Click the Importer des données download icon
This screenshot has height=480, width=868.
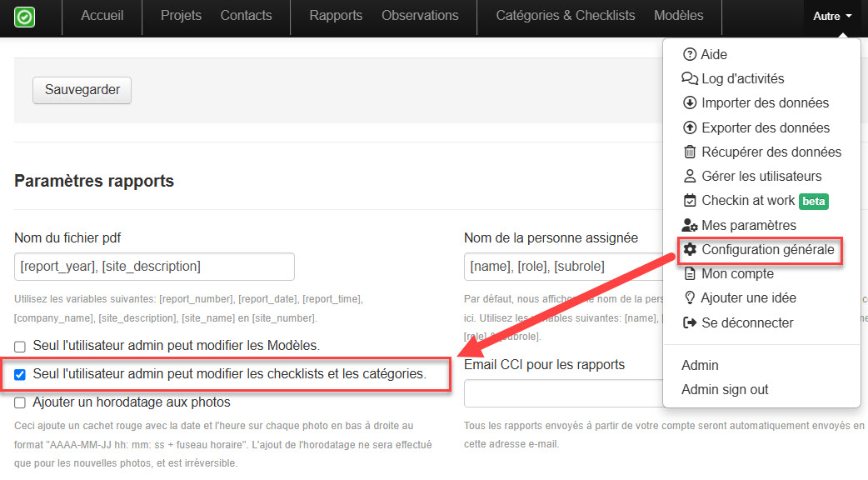689,103
